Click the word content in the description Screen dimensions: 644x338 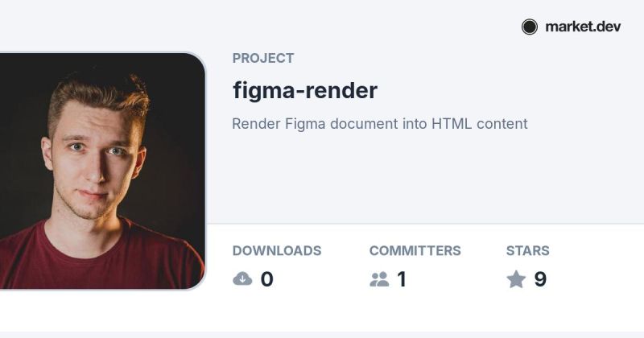click(x=502, y=124)
